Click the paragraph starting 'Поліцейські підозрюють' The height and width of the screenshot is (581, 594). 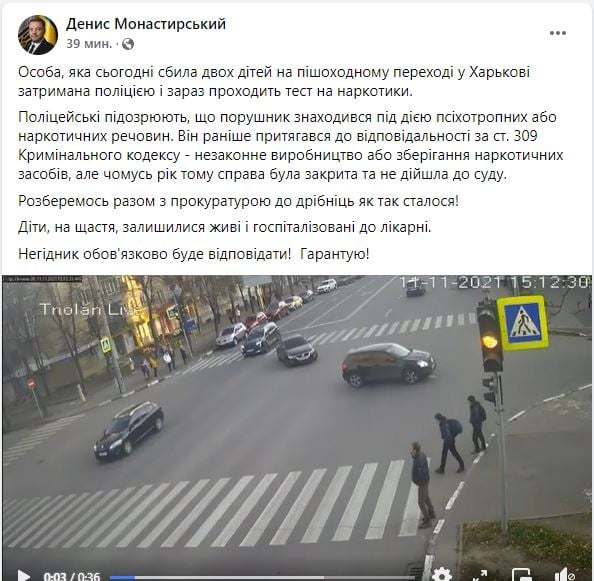coord(291,145)
